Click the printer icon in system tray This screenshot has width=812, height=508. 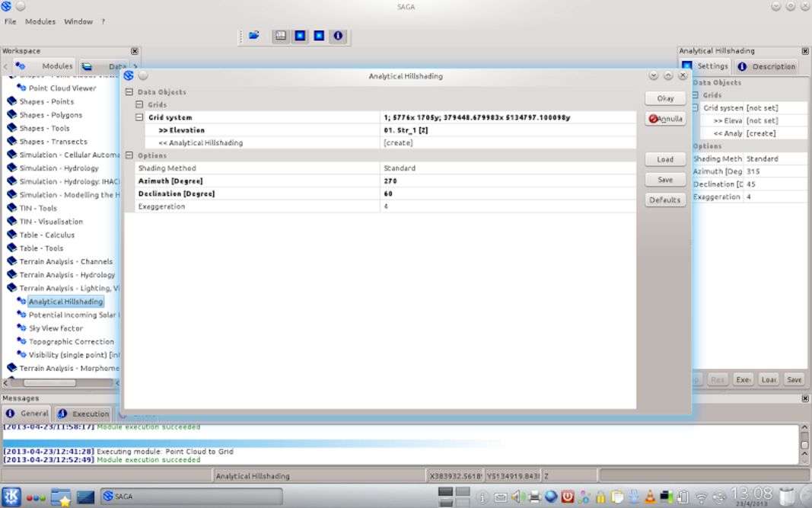pos(534,497)
